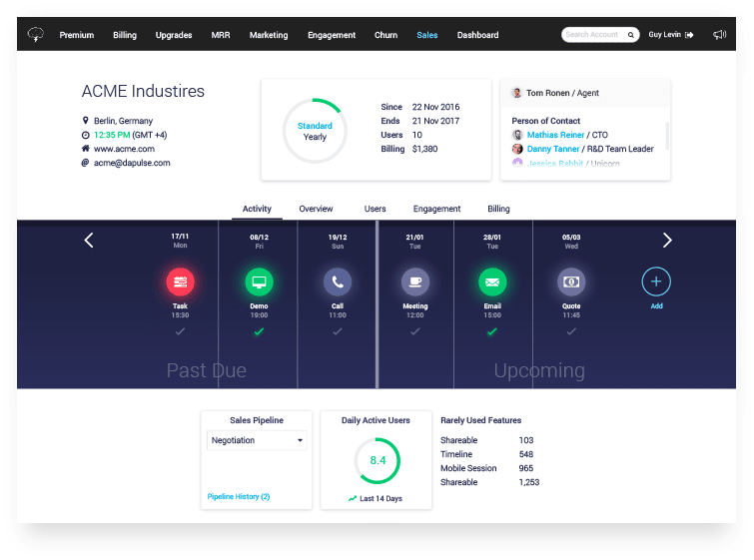The width and height of the screenshot is (754, 560).
Task: Click the ACME Industires company title
Action: click(143, 91)
